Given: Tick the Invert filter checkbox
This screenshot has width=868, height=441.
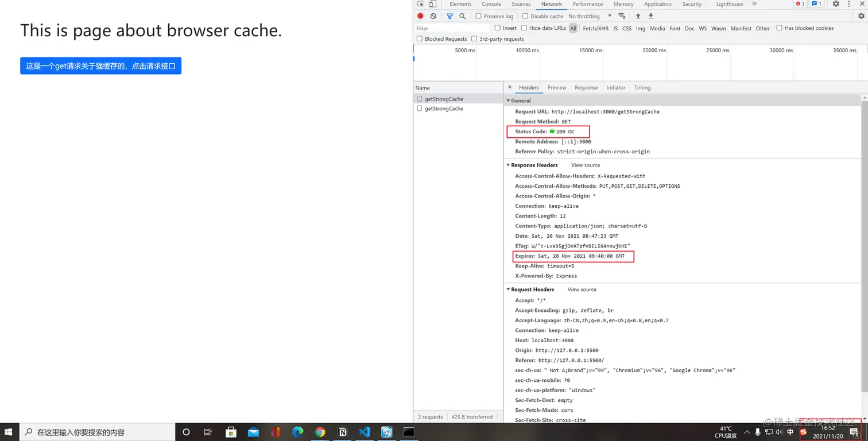Looking at the screenshot, I should click(x=498, y=28).
